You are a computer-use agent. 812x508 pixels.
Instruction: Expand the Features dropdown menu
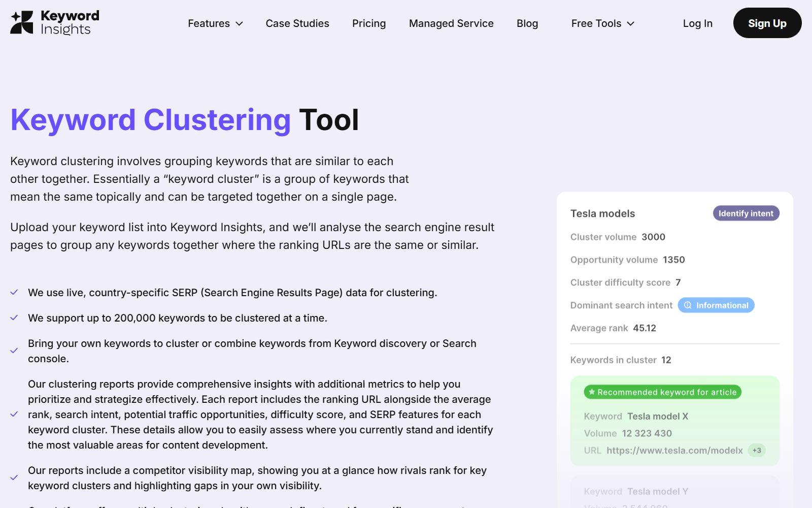215,23
